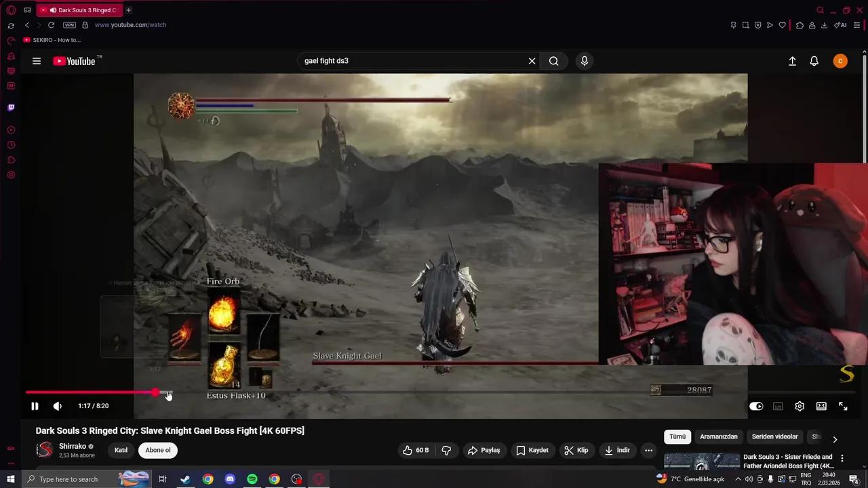
Task: Enter fullscreen video mode
Action: coord(843,406)
